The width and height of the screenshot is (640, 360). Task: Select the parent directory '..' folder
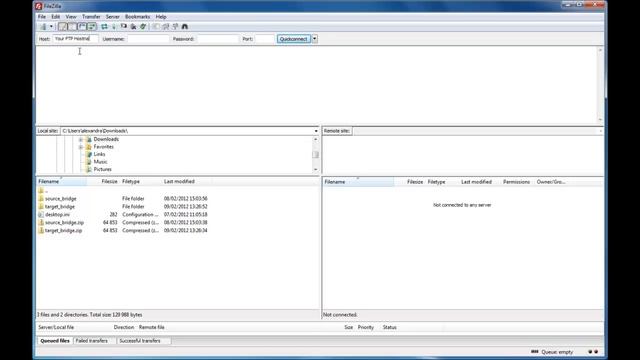43,191
